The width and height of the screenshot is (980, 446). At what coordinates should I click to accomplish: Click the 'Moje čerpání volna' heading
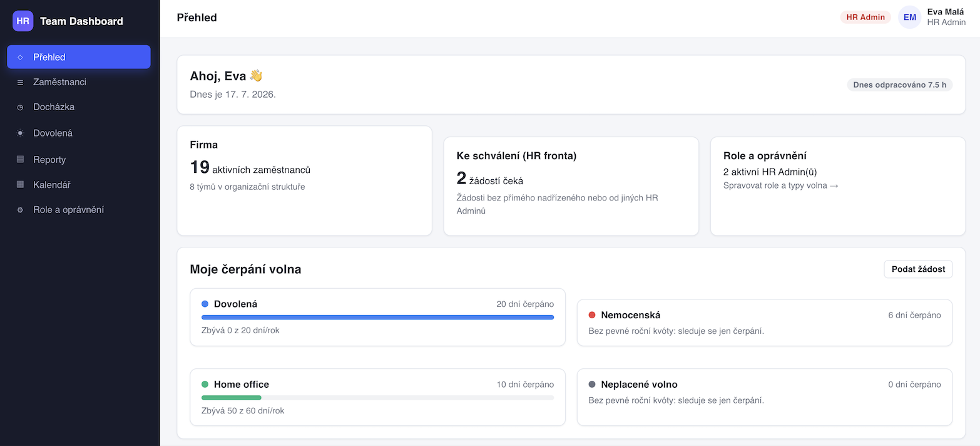coord(245,269)
